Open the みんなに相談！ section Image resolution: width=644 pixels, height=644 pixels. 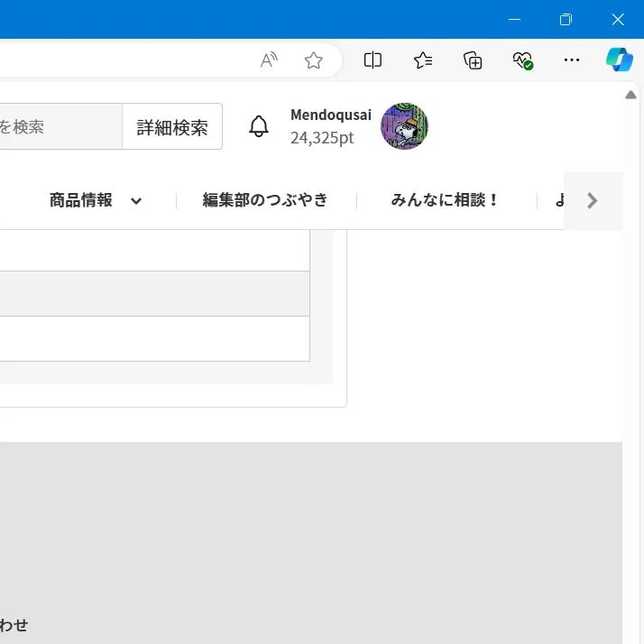pyautogui.click(x=446, y=200)
